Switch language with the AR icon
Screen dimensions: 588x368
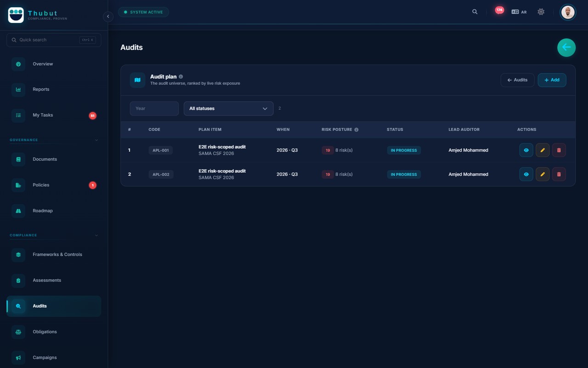pos(519,12)
